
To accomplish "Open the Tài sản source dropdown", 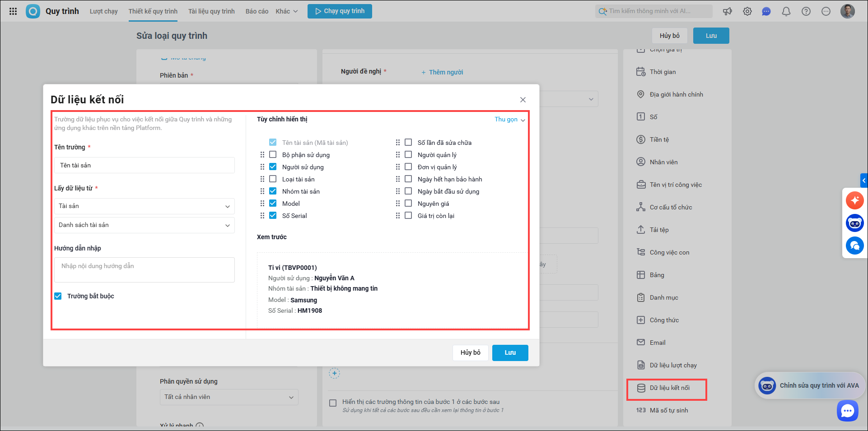I will pyautogui.click(x=145, y=206).
